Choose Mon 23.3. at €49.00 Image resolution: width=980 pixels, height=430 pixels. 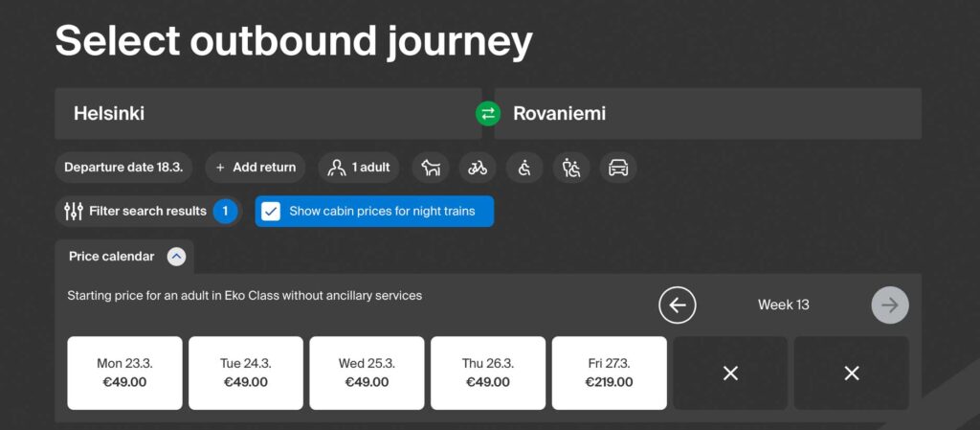tap(125, 373)
